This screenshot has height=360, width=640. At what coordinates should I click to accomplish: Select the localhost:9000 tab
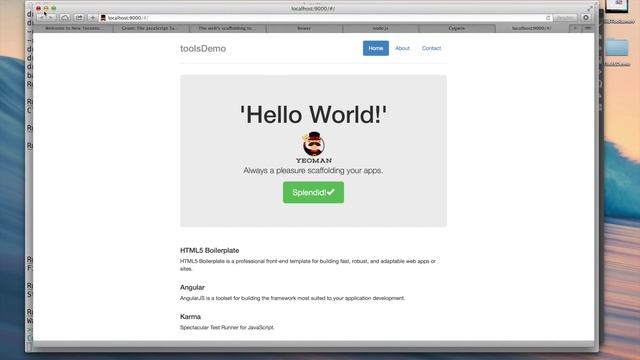531,28
